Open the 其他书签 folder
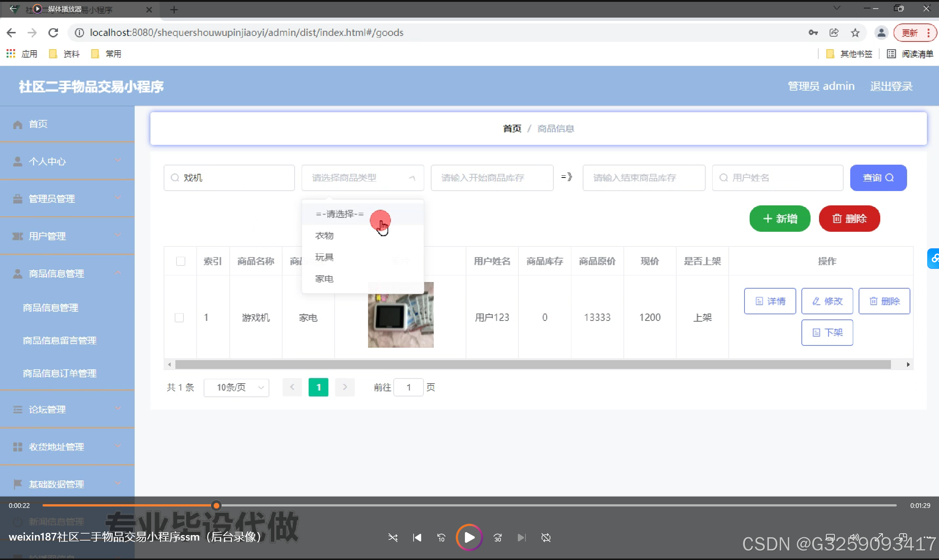The width and height of the screenshot is (939, 560). coord(849,54)
